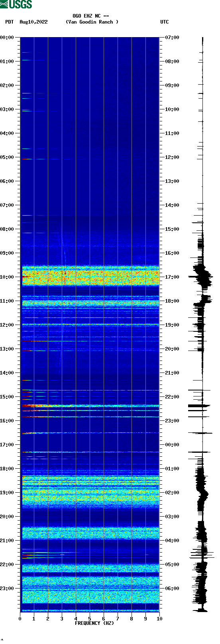Select the PDT timezone label
Screen dimensions: 220x644
tap(10, 22)
